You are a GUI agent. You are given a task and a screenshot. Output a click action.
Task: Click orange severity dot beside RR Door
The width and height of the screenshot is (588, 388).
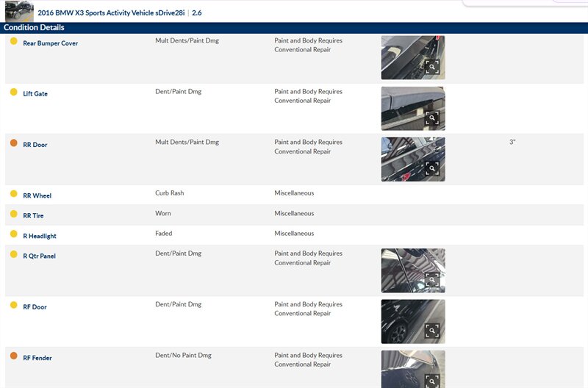pos(13,143)
